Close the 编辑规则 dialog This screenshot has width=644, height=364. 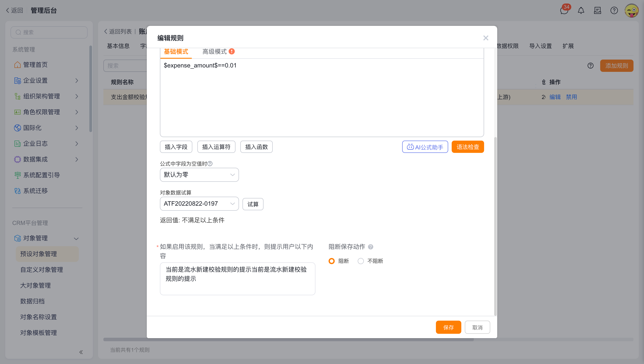tap(486, 38)
